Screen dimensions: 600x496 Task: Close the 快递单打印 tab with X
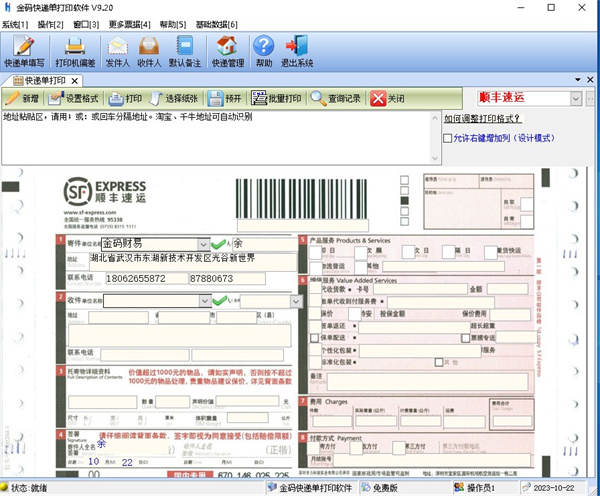tap(75, 81)
